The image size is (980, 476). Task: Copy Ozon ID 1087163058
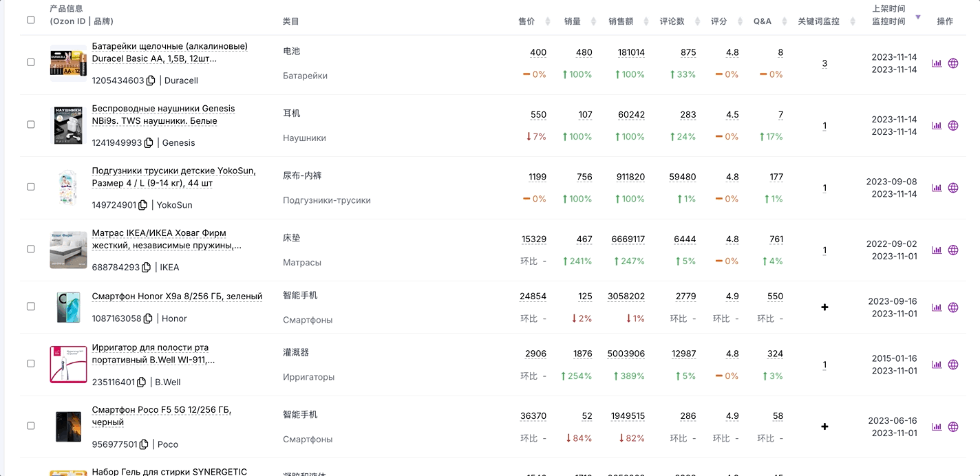point(148,318)
